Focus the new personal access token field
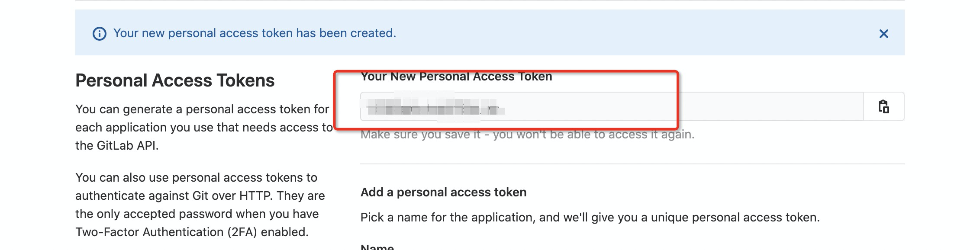The height and width of the screenshot is (250, 980). [x=612, y=106]
